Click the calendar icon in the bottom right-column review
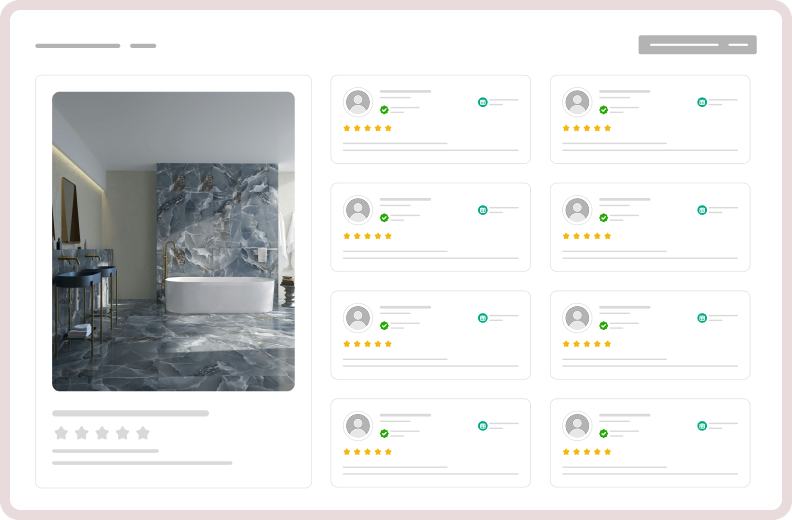This screenshot has height=520, width=792. pyautogui.click(x=702, y=426)
